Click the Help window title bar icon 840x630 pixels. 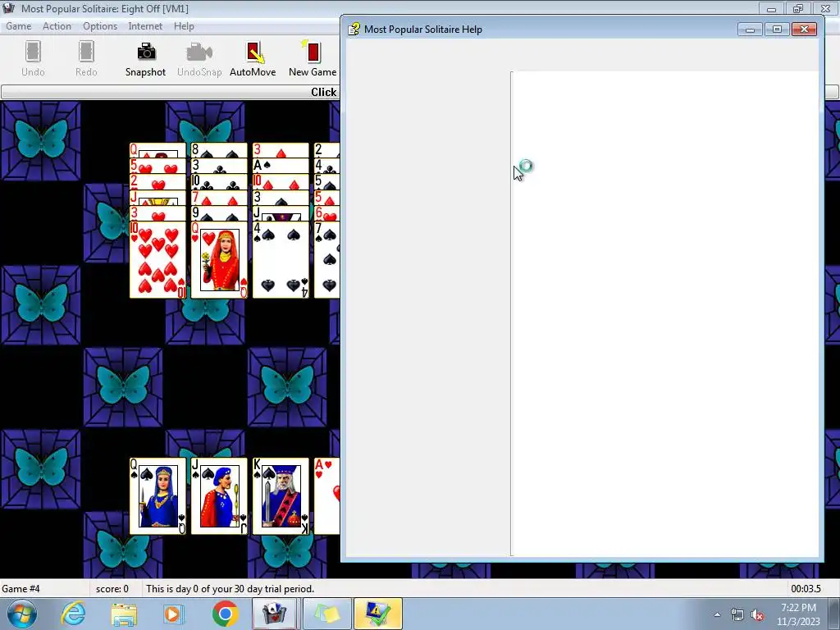pos(354,29)
